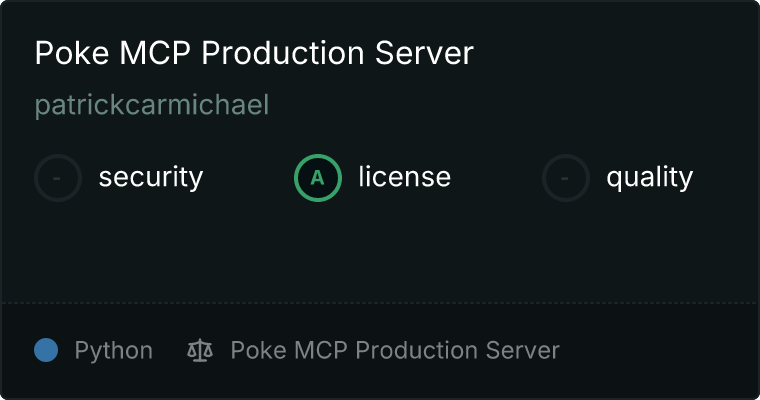Select the quality rating label

click(x=649, y=178)
